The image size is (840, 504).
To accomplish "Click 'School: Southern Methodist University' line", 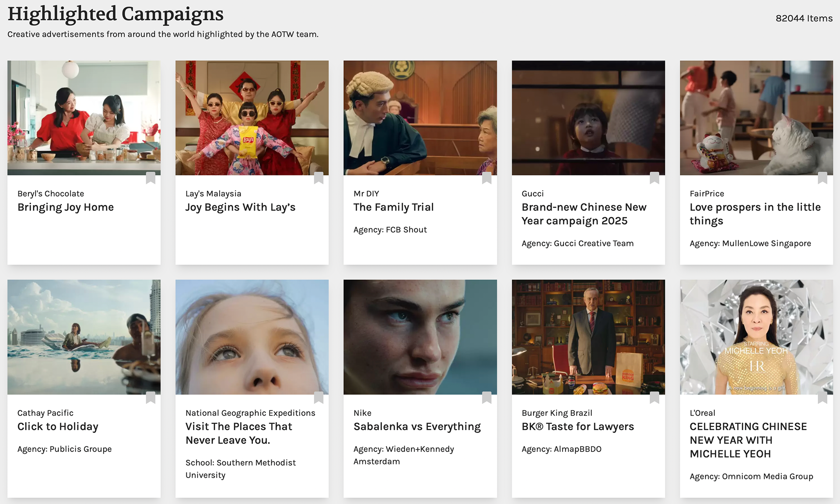I will point(241,469).
